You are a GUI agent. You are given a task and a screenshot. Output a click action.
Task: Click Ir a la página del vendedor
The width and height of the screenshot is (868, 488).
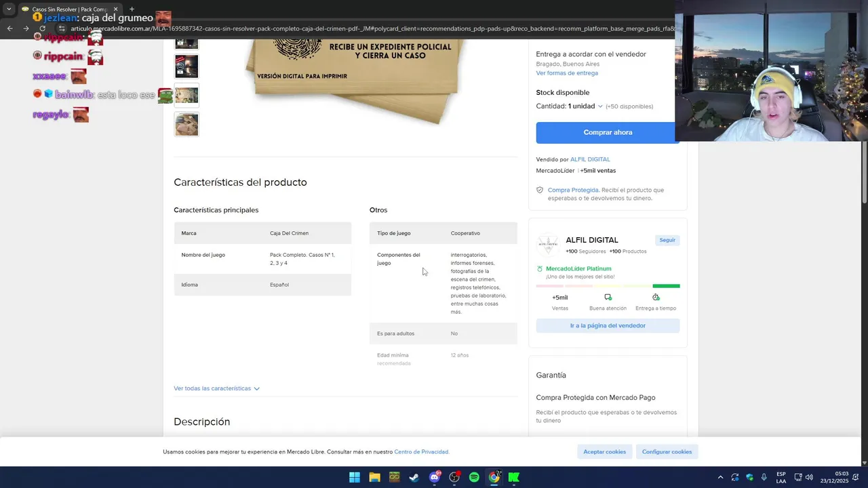pos(608,325)
